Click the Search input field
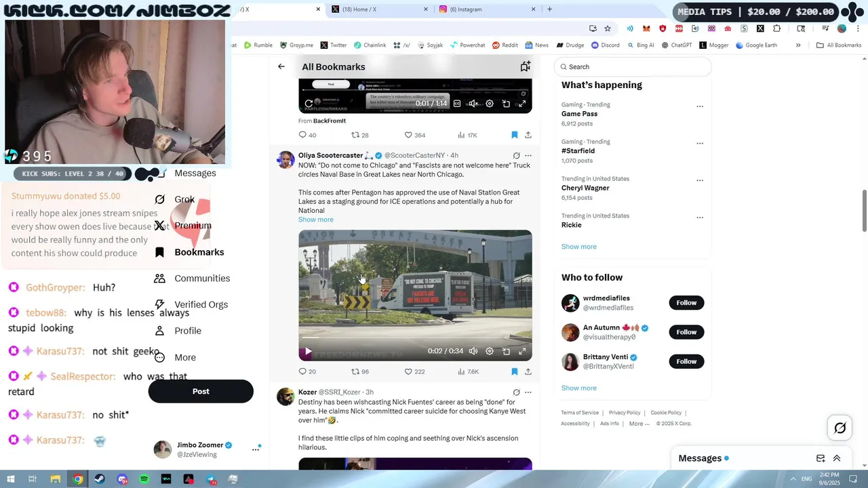868x488 pixels. point(633,66)
